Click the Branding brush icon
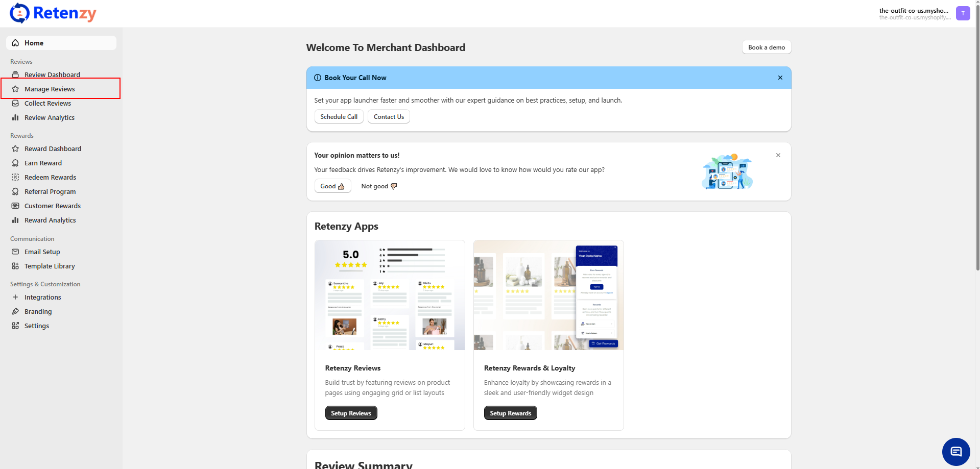Image resolution: width=980 pixels, height=469 pixels. (15, 311)
